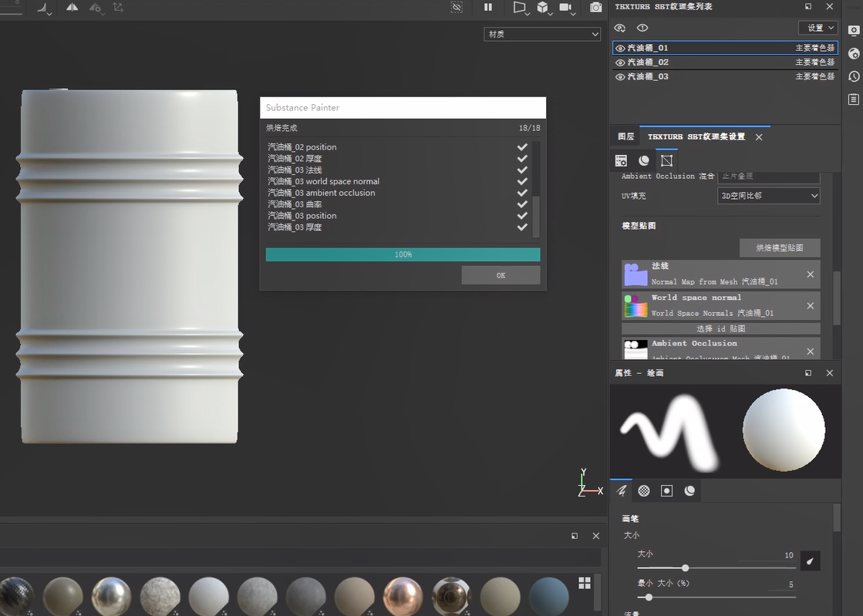Open the log notes icon in sidebar

click(x=853, y=99)
